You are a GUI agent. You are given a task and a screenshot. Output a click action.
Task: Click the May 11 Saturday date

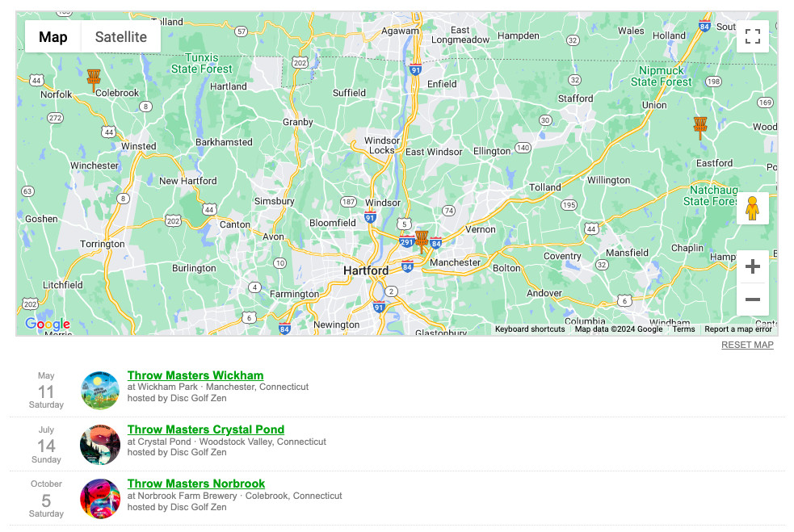pyautogui.click(x=46, y=390)
